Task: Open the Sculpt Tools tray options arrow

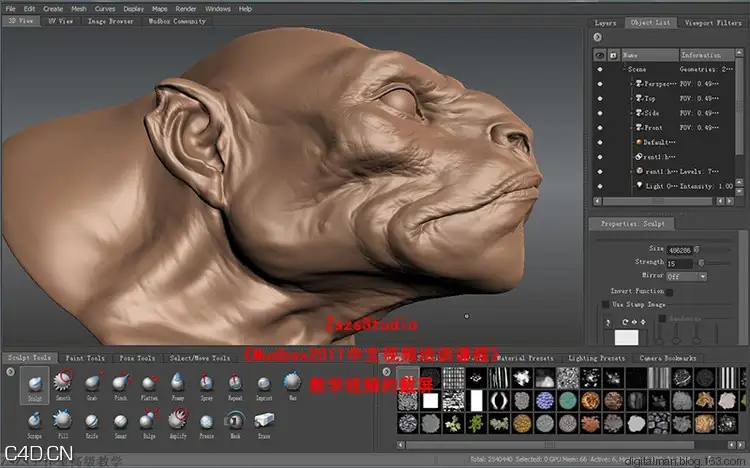Action: (x=11, y=371)
